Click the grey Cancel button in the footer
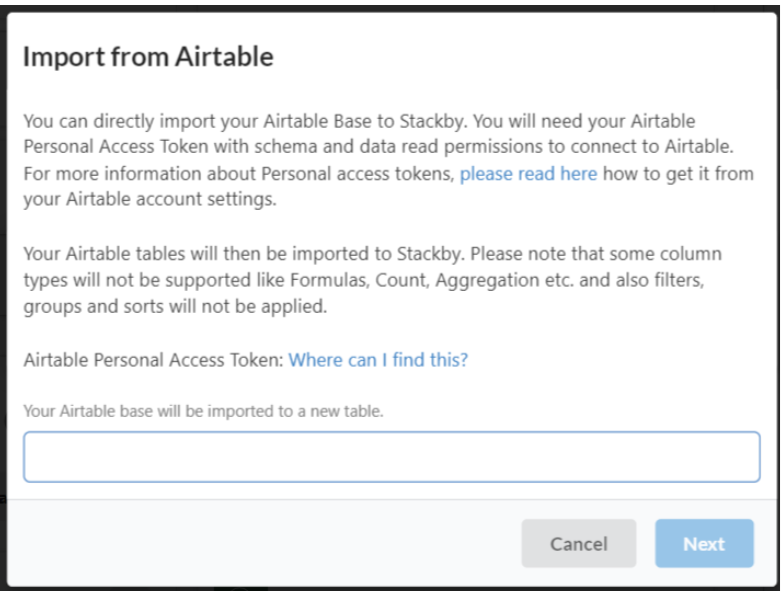This screenshot has height=593, width=781. coord(578,544)
